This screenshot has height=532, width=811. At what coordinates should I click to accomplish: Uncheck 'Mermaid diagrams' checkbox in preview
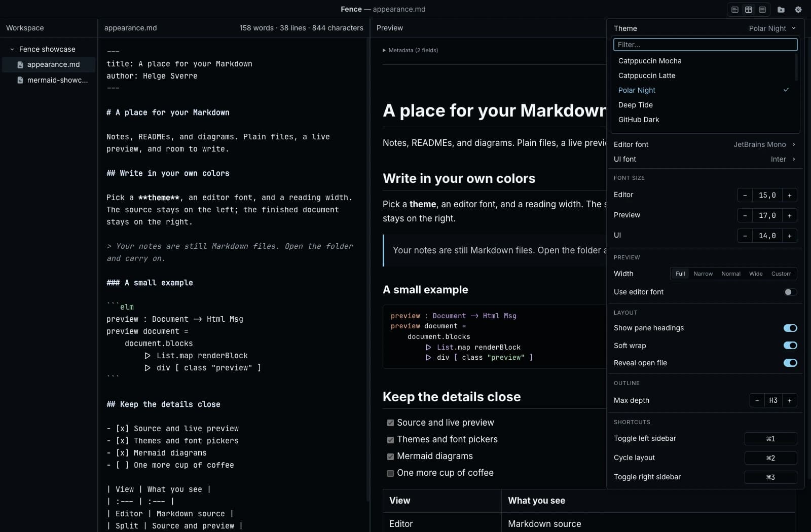(390, 457)
